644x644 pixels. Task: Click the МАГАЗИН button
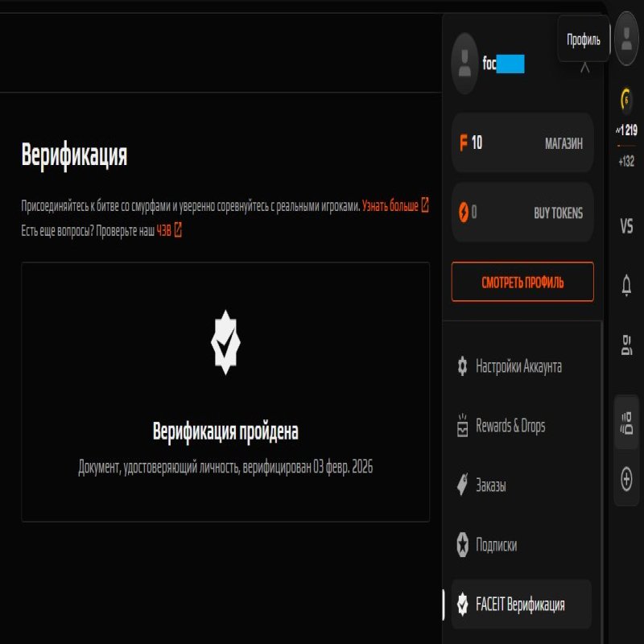(x=563, y=143)
